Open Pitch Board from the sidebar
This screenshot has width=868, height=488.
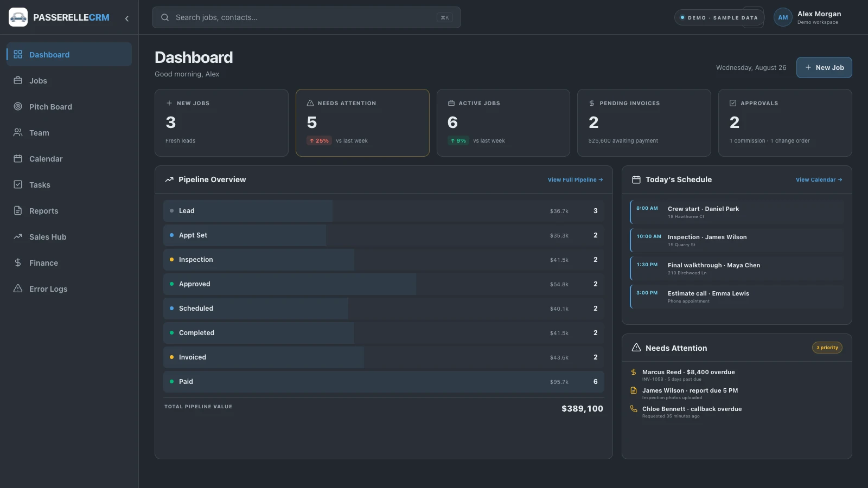coord(69,106)
